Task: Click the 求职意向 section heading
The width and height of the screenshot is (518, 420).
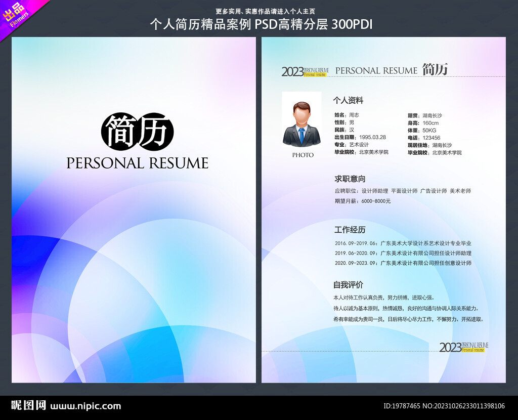Action: pos(350,179)
